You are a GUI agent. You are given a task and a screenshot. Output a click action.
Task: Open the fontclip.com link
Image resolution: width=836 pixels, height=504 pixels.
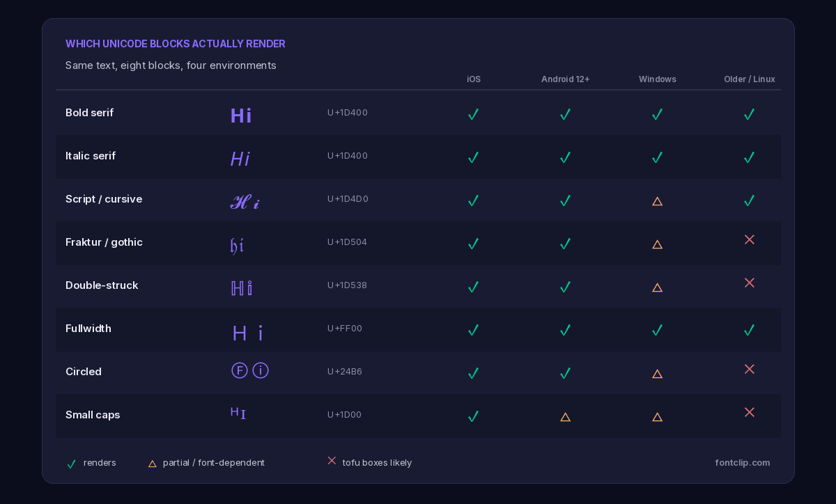[743, 463]
